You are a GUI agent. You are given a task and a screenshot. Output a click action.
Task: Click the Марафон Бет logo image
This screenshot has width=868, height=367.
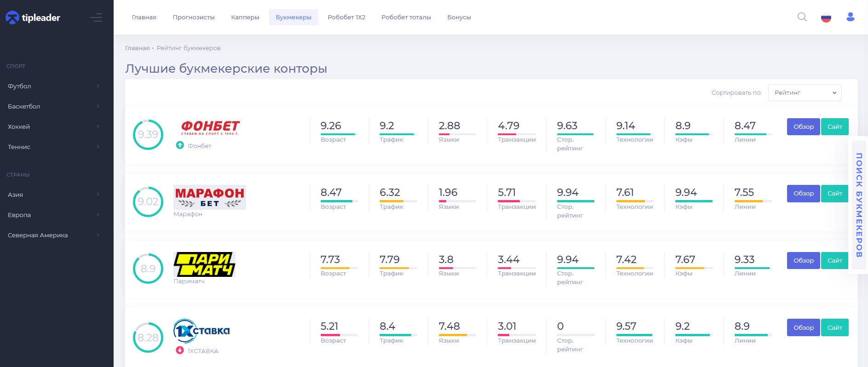(210, 197)
